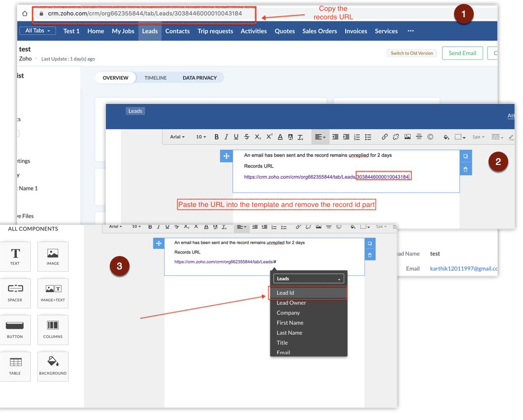This screenshot has height=420, width=523.
Task: Open the Services tab
Action: coord(386,31)
